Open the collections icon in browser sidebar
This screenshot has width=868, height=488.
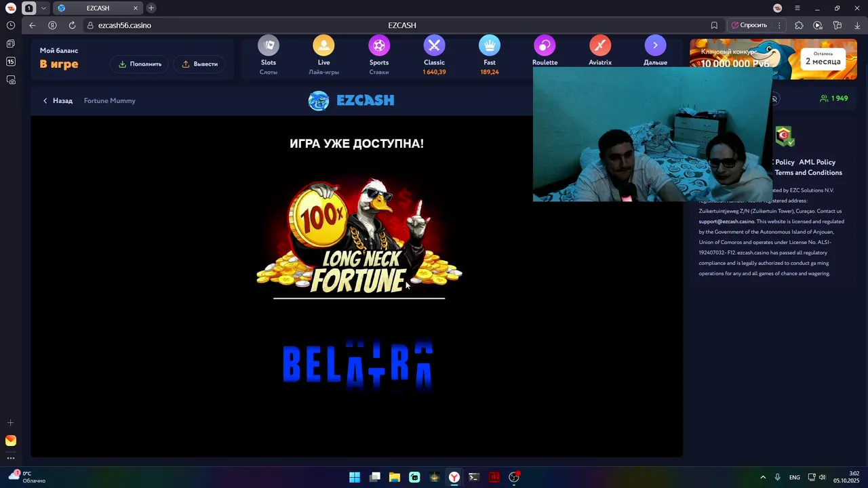point(11,43)
